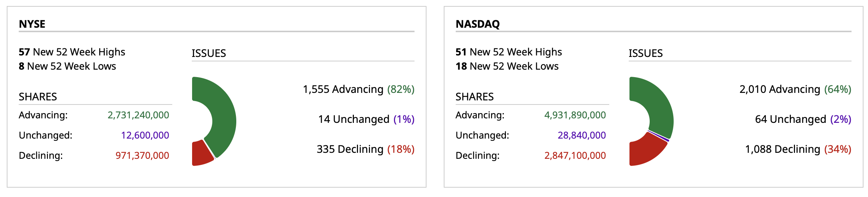Click NASDAQ's 18 New 52 Week Lows text
Screen dimensions: 868x197
tap(507, 66)
